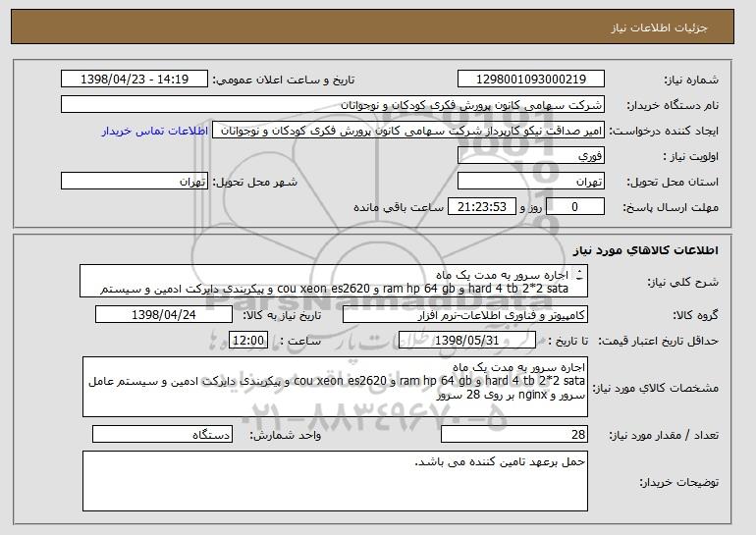Click the label واحد شمارش

click(x=286, y=435)
